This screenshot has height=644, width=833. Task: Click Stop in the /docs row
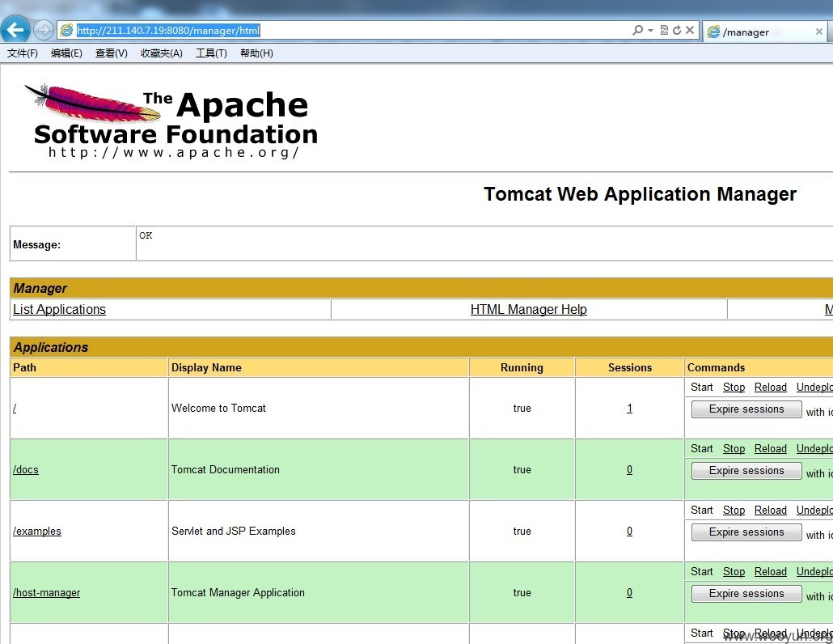point(734,449)
